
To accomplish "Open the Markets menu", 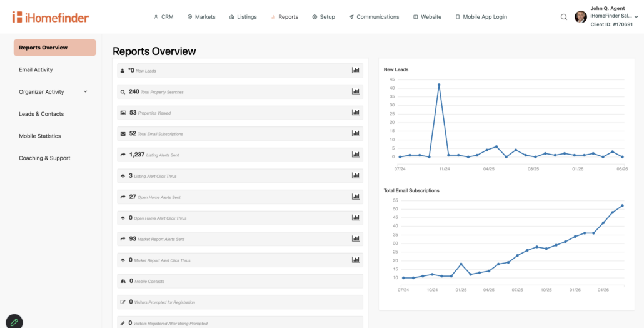I will pos(201,17).
